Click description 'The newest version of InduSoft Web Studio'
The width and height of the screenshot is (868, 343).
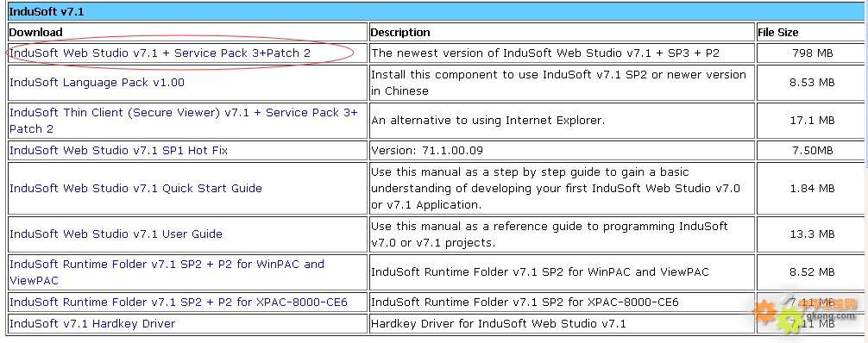pos(545,53)
